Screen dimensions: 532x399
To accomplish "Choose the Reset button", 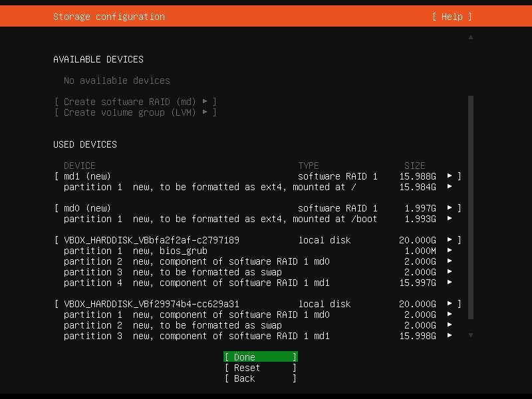I will click(261, 368).
